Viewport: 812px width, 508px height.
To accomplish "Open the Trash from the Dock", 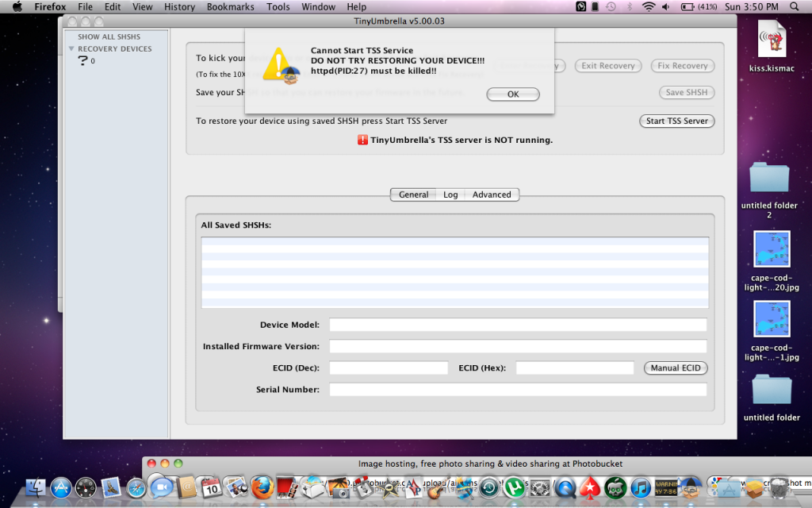I will tap(779, 488).
